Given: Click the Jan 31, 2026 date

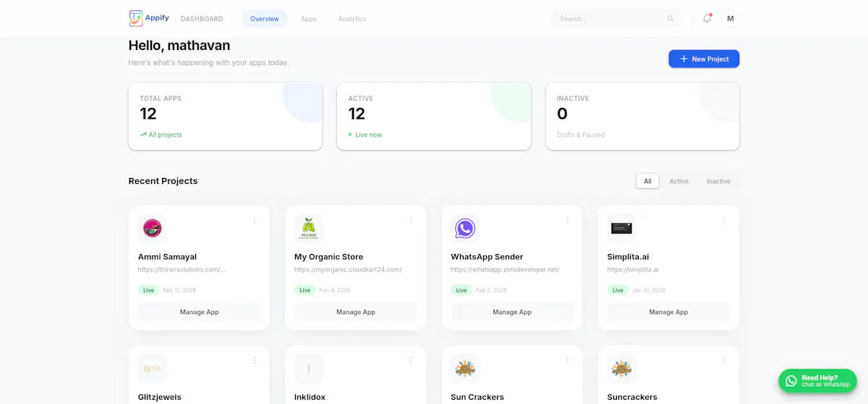Looking at the screenshot, I should pos(649,290).
